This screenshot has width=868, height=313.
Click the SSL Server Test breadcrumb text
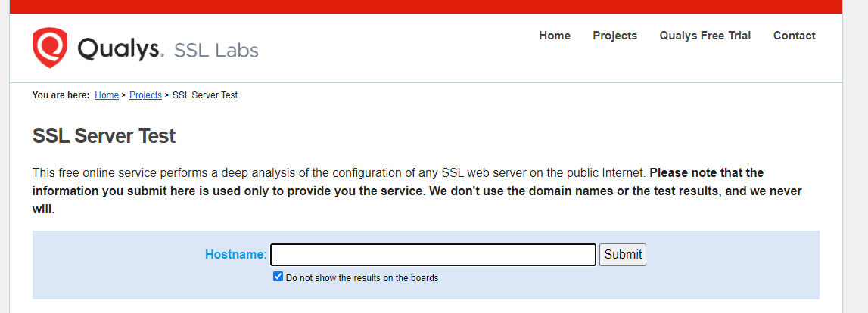(x=205, y=95)
